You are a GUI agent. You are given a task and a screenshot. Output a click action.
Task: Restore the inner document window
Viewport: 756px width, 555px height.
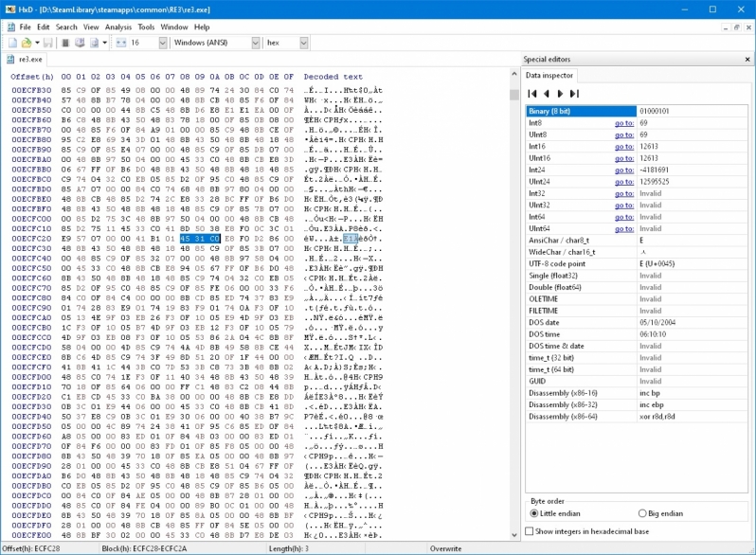[736, 28]
